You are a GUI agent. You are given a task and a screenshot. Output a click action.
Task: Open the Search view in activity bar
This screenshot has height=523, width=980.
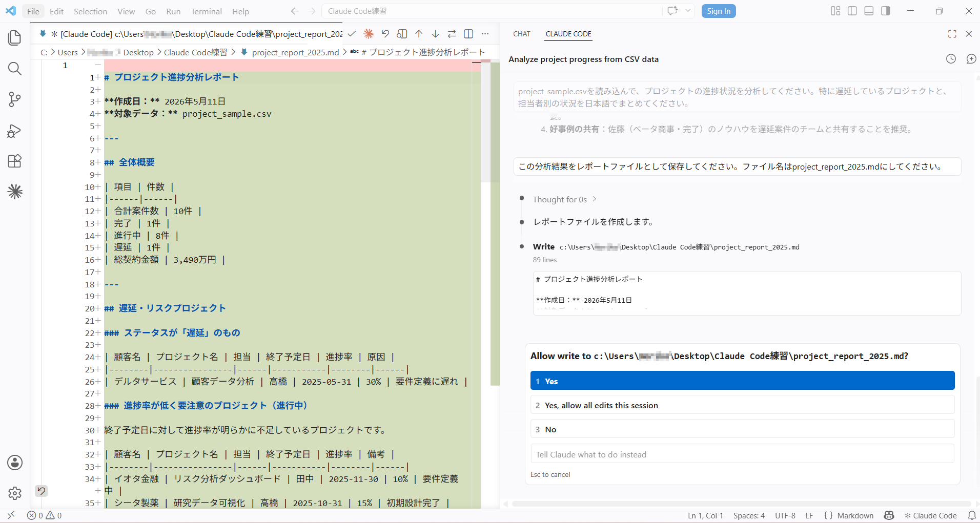(15, 69)
